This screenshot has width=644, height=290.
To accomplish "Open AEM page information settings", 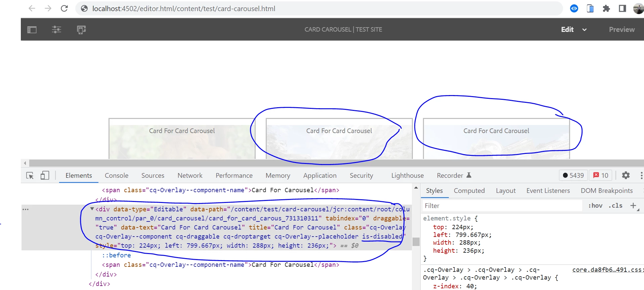I will coord(56,30).
